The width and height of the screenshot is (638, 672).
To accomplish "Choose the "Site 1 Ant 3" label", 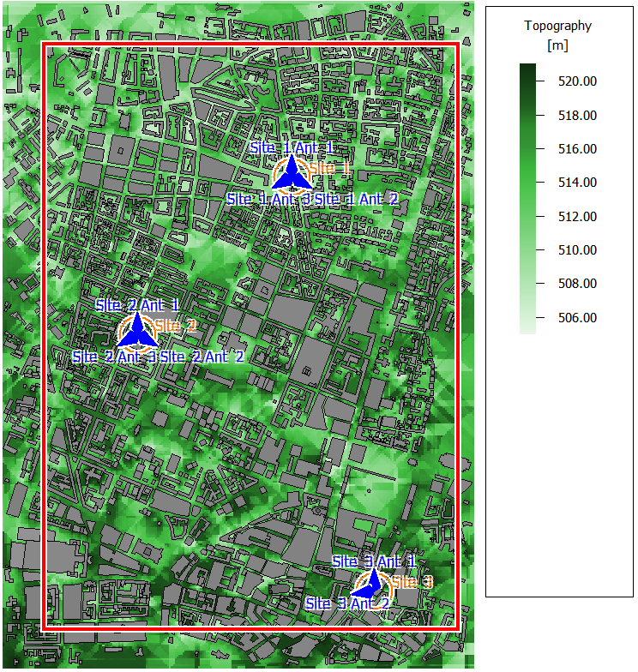I will tap(268, 199).
